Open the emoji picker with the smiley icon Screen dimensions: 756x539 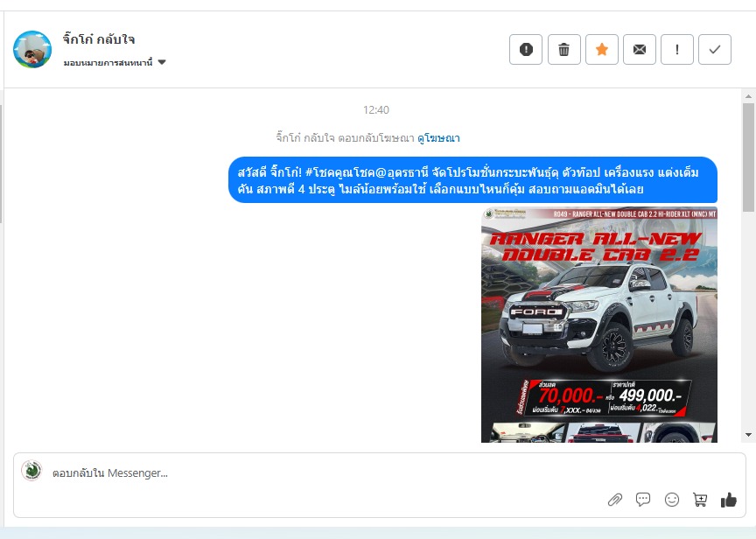(672, 500)
